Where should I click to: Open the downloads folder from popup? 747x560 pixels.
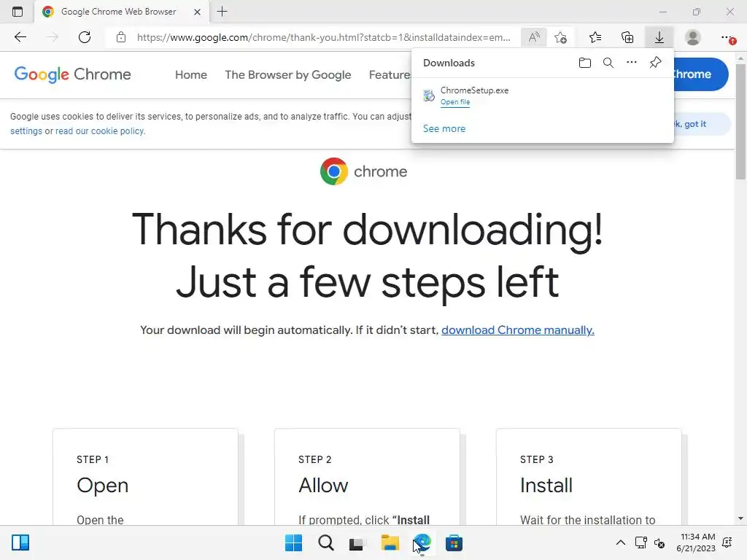click(584, 63)
